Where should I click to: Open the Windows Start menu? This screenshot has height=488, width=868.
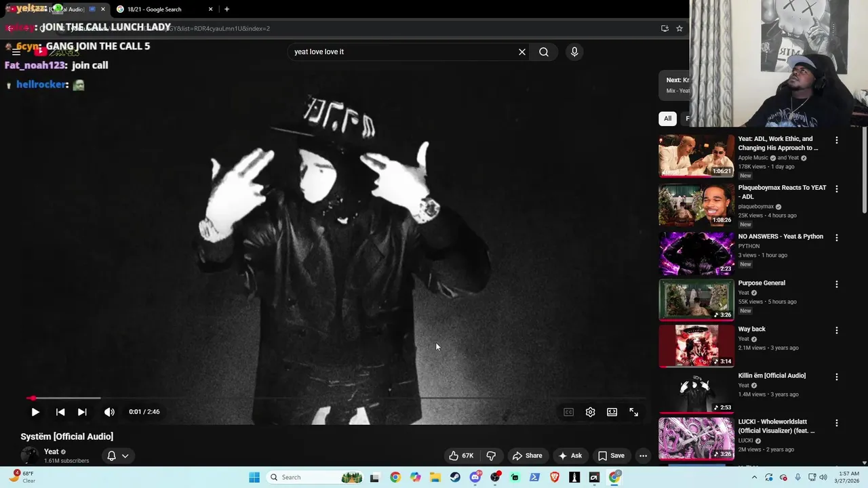pyautogui.click(x=254, y=477)
